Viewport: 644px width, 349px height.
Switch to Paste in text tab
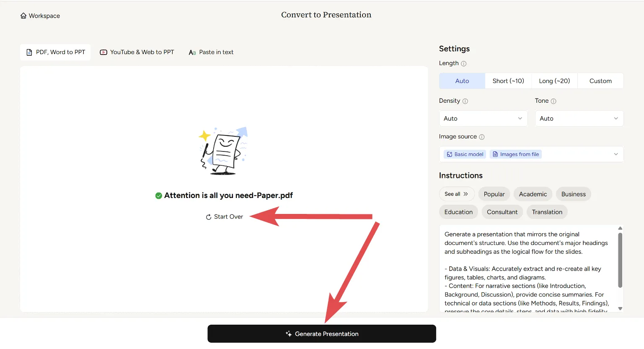(211, 52)
